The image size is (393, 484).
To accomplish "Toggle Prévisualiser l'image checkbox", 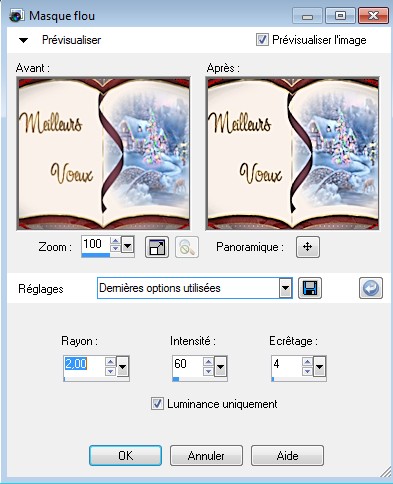I will click(x=262, y=40).
